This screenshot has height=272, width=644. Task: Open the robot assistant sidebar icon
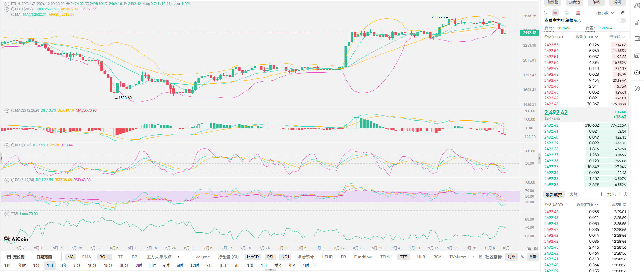637,72
